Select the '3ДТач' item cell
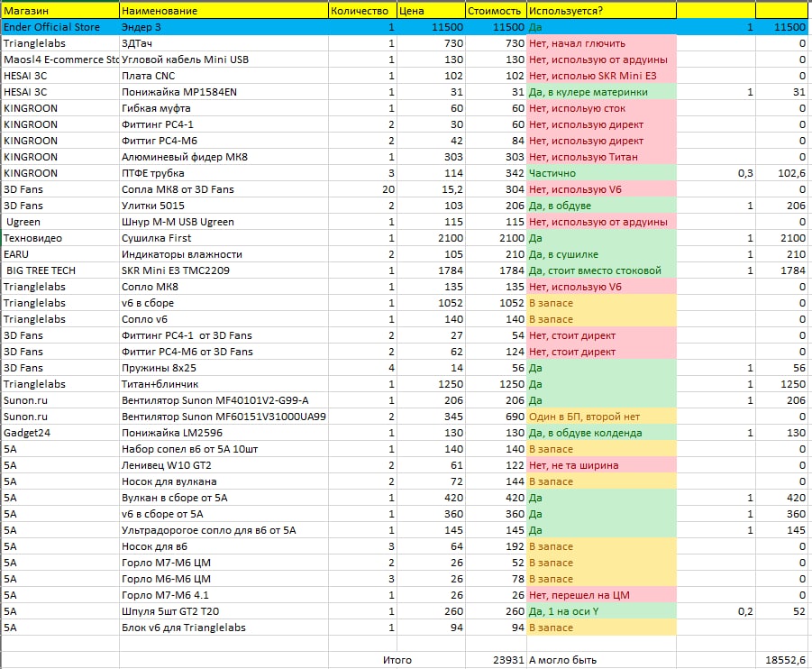812x669 pixels. [x=224, y=43]
